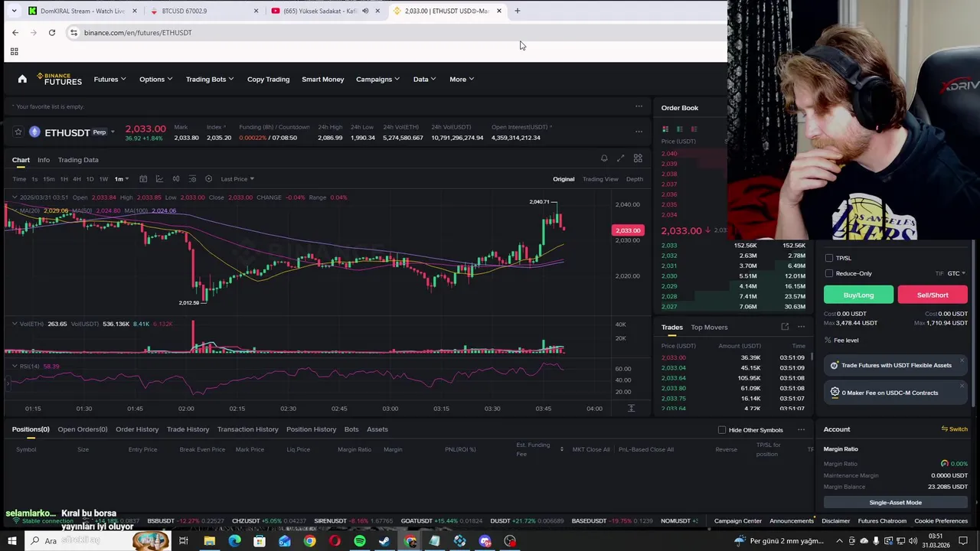Switch to the Trading Data tab
This screenshot has width=980, height=551.
coord(78,160)
